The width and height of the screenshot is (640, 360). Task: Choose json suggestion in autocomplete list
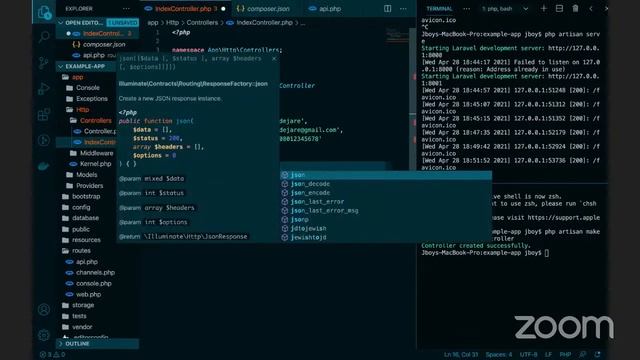[386, 175]
